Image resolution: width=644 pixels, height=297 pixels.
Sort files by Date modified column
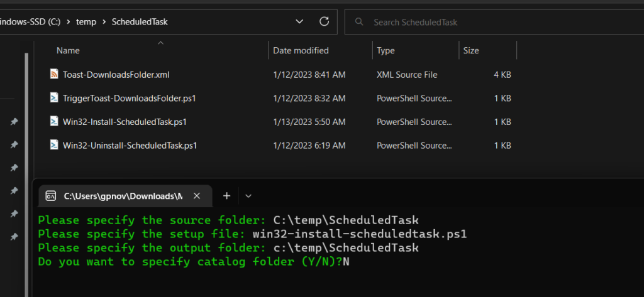(301, 50)
